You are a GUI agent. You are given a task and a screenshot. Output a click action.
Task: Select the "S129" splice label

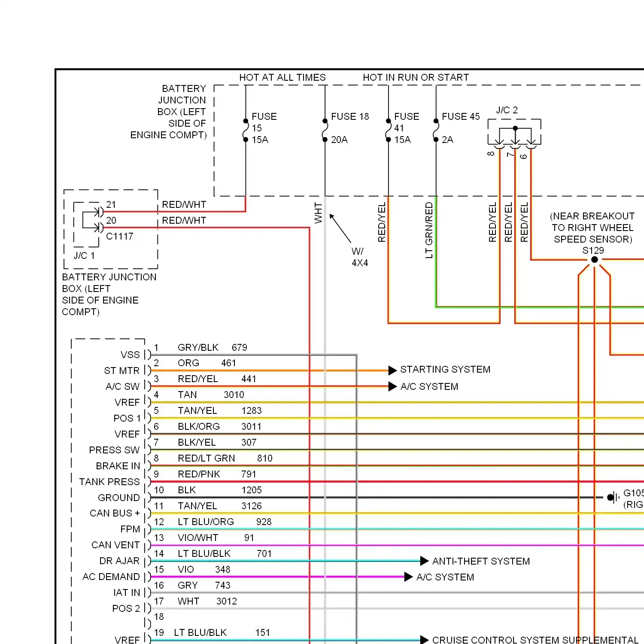[593, 251]
